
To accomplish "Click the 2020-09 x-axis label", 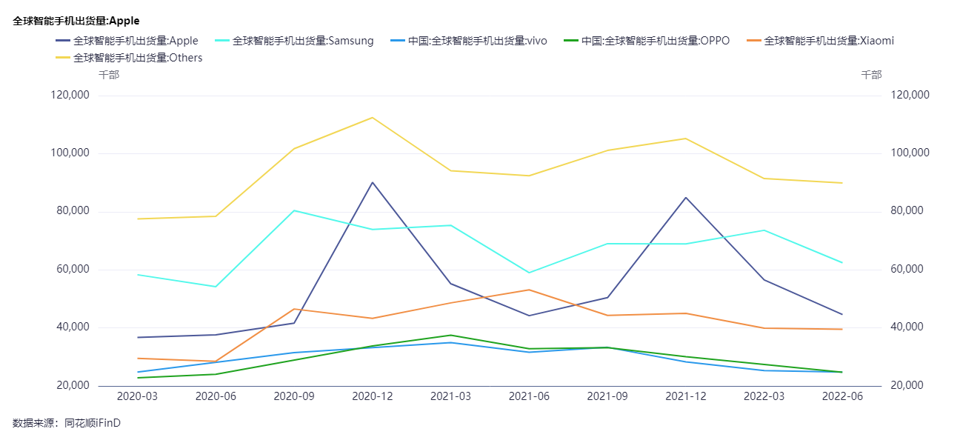I will tap(294, 396).
